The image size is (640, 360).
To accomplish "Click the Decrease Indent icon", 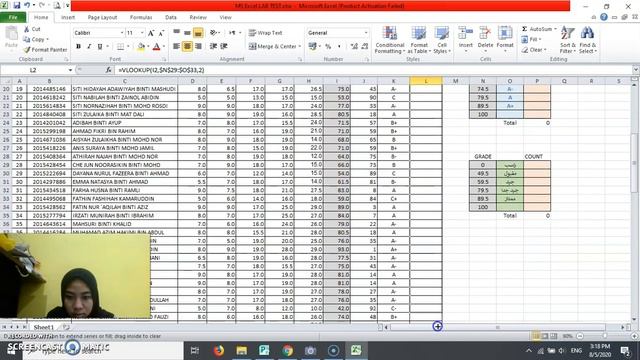I will click(x=213, y=46).
